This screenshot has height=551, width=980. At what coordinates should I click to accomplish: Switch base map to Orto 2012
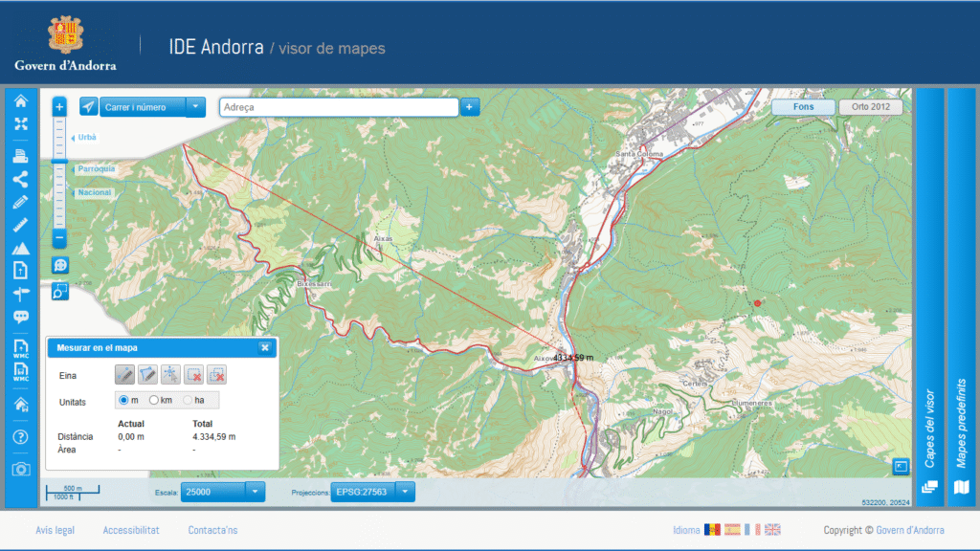(x=870, y=107)
